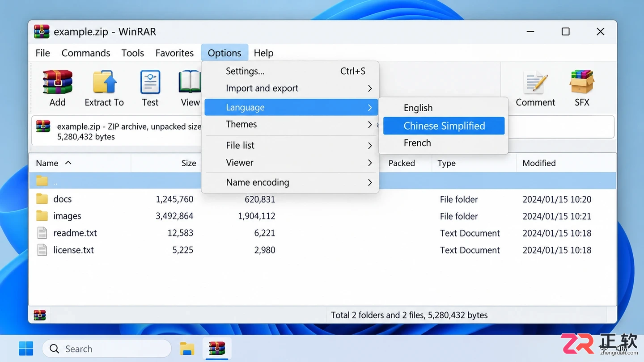
Task: Expand the Themes submenu
Action: click(290, 124)
